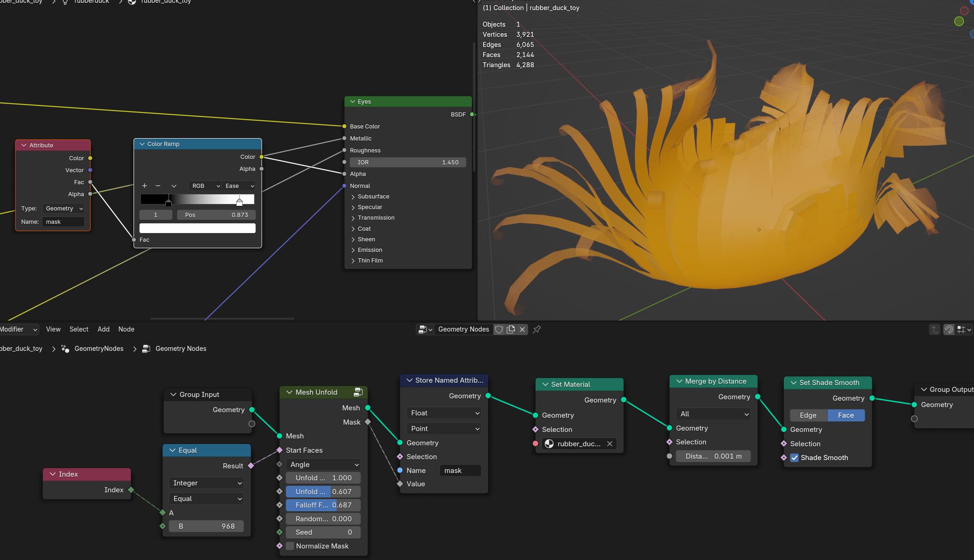Open the Select menu
The width and height of the screenshot is (974, 560).
79,329
